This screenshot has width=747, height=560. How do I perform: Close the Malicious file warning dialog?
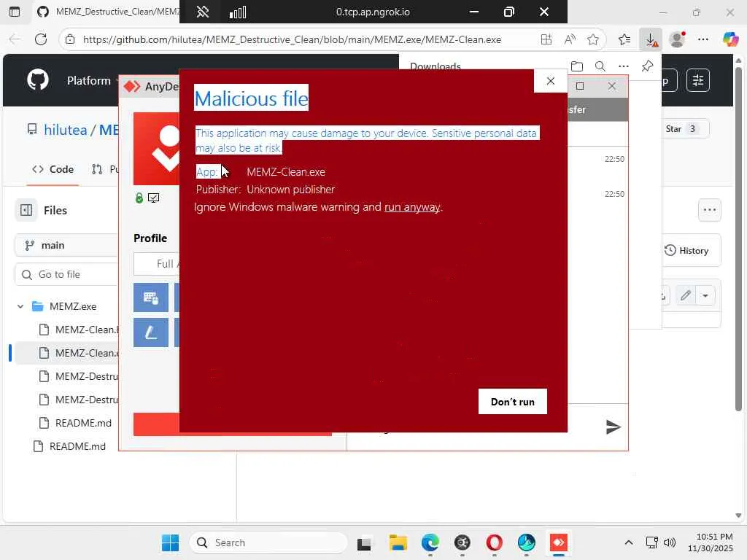551,81
